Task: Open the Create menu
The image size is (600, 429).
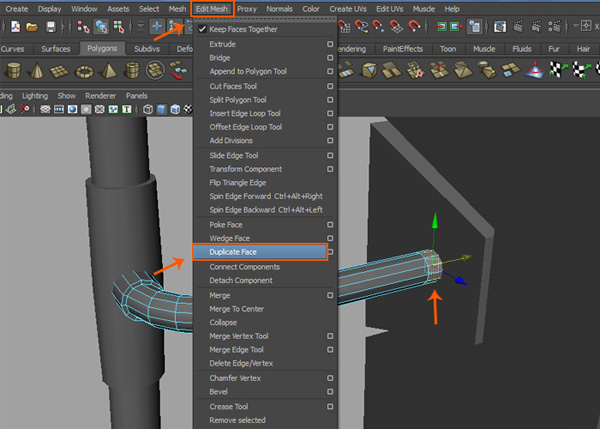Action: tap(16, 9)
